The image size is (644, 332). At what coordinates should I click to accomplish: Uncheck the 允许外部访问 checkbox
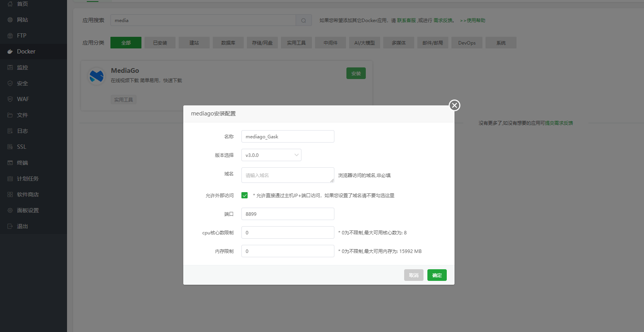coord(245,195)
